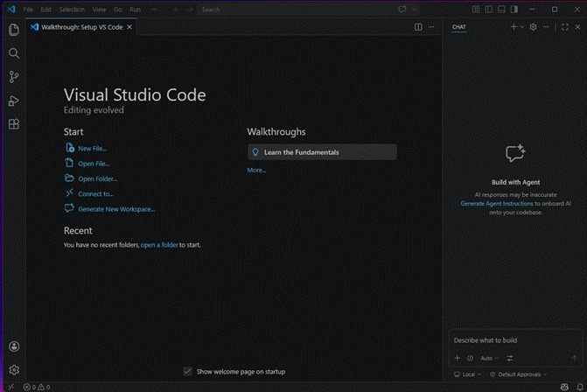Click the title bar Search box
Image resolution: width=587 pixels, height=392 pixels.
click(296, 10)
